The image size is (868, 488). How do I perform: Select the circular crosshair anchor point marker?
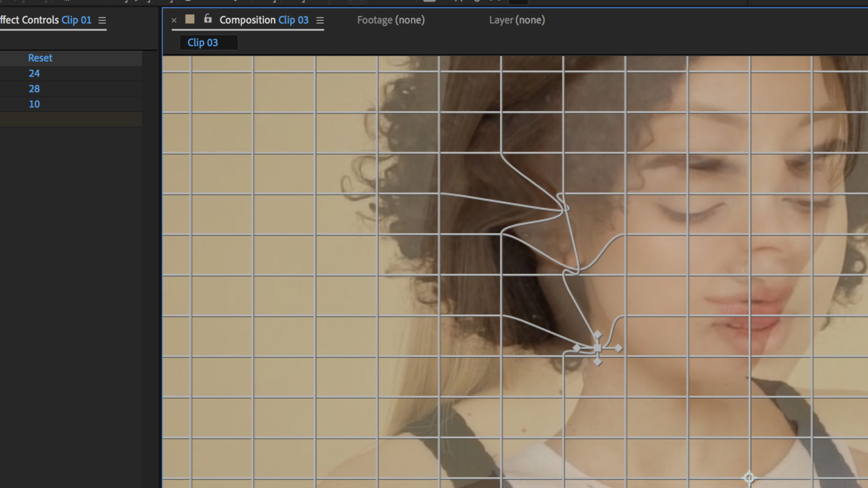point(749,478)
